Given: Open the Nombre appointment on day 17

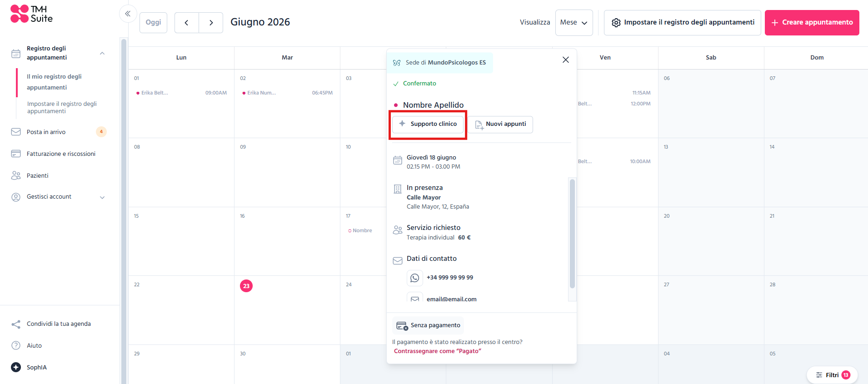Looking at the screenshot, I should (x=360, y=231).
